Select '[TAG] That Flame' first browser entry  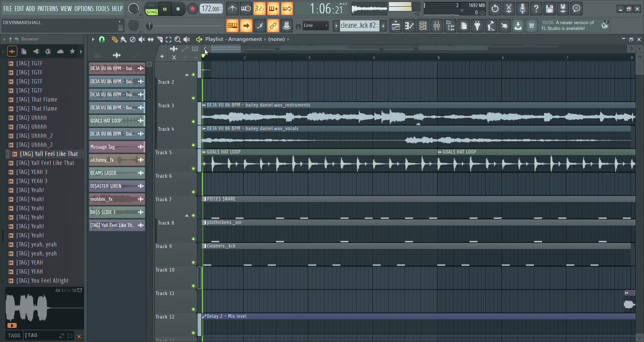point(37,100)
